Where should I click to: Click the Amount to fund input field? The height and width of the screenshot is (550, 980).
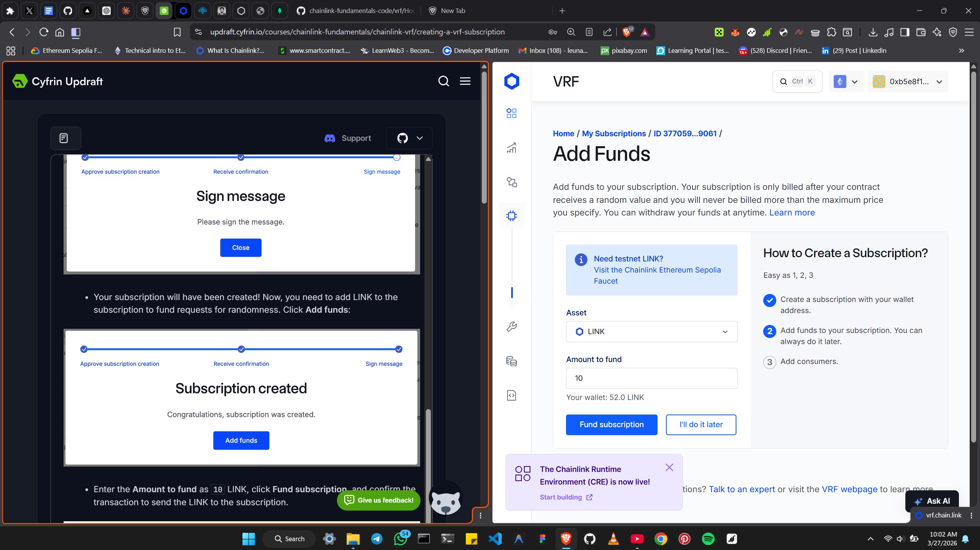pos(651,378)
